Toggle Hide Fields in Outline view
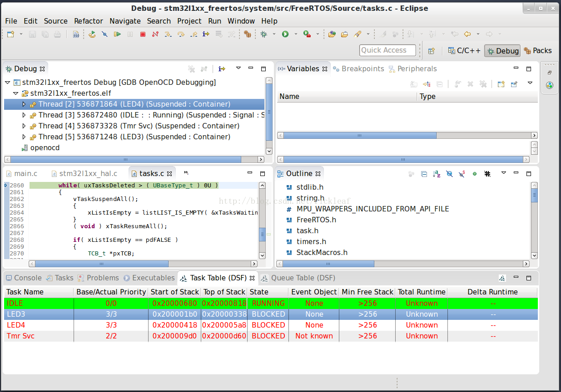Viewport: 561px width, 392px height. click(x=449, y=174)
